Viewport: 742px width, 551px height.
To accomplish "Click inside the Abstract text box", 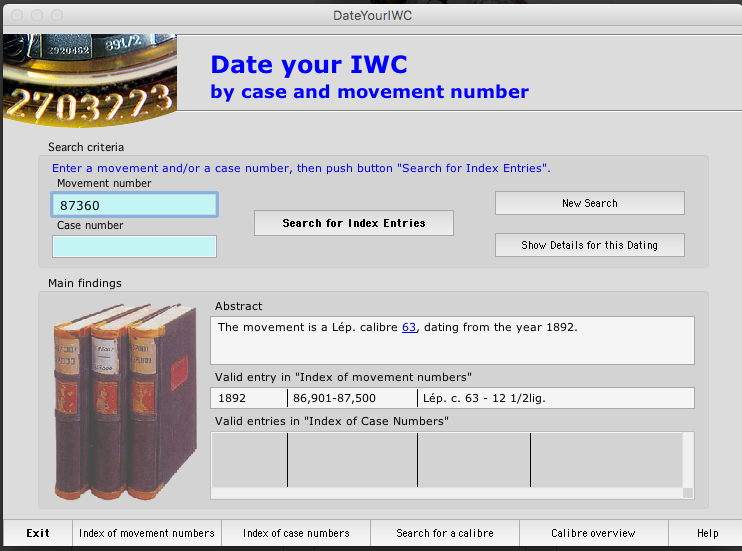I will click(453, 341).
